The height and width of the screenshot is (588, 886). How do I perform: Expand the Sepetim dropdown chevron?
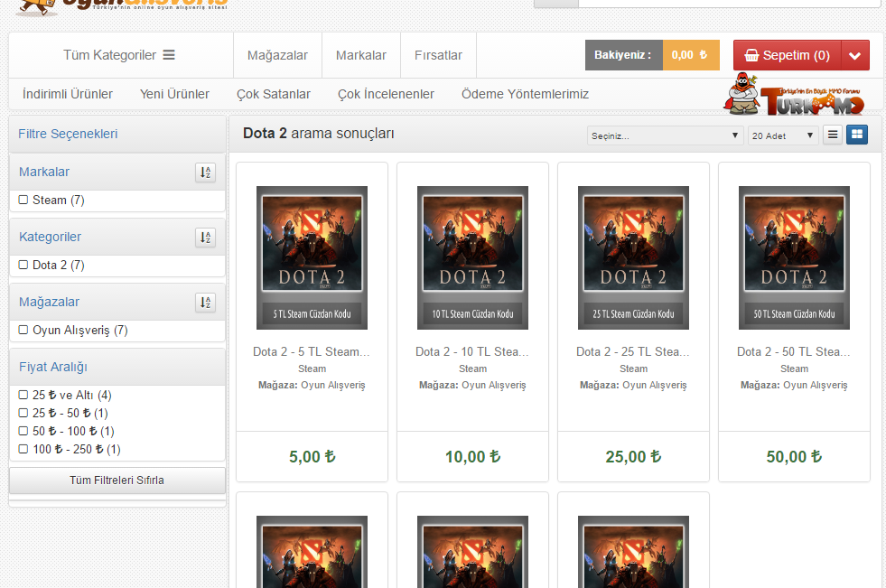pos(855,55)
